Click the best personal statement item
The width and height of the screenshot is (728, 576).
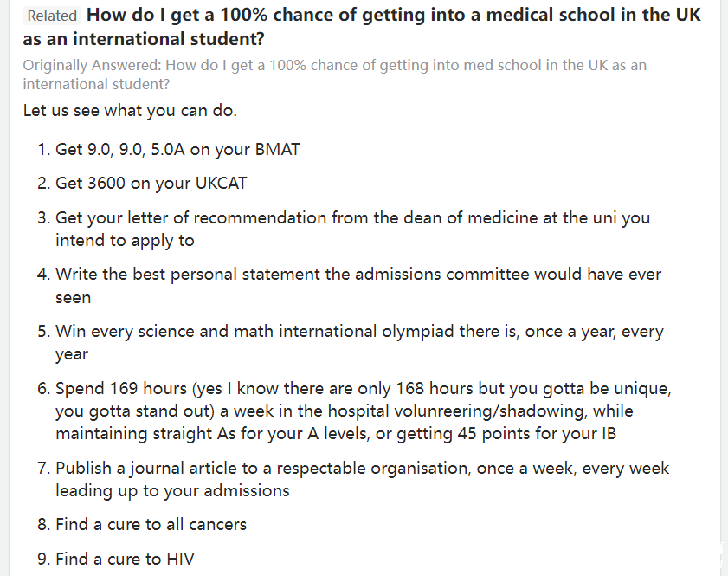click(349, 286)
